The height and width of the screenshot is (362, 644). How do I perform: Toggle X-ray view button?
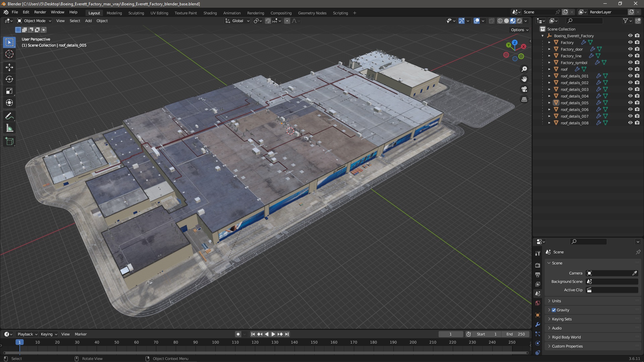[491, 21]
